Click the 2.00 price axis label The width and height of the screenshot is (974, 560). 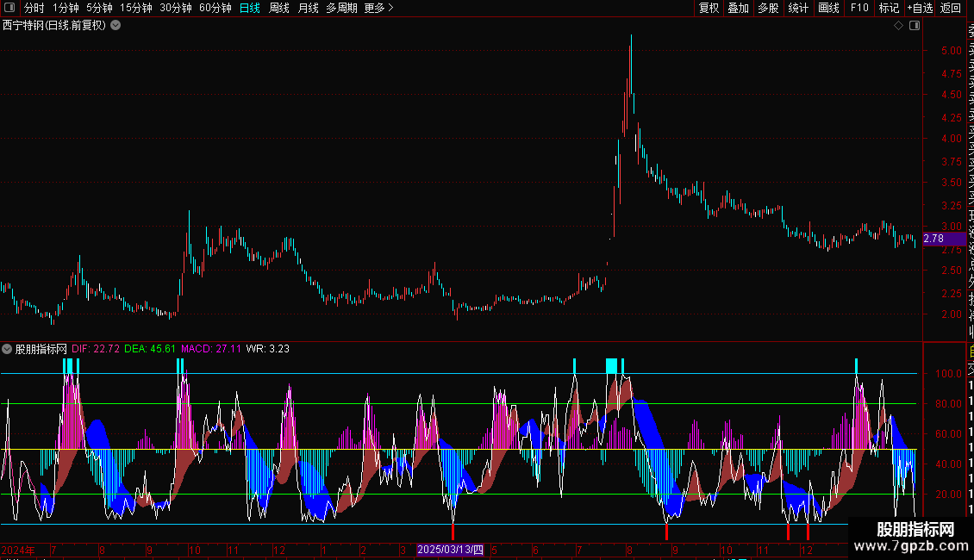click(951, 314)
